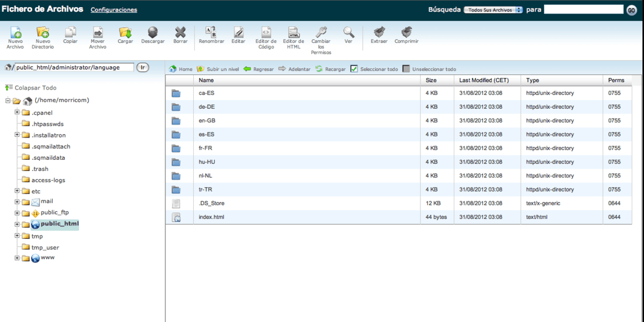The image size is (644, 322).
Task: Check Seleccionar todo
Action: point(354,69)
